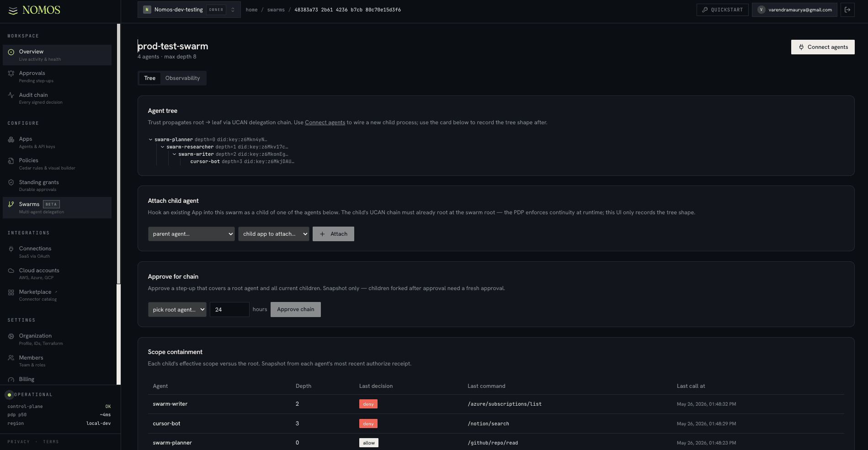Click the sidebar vertical scrollbar
This screenshot has height=450, width=868.
(x=119, y=154)
